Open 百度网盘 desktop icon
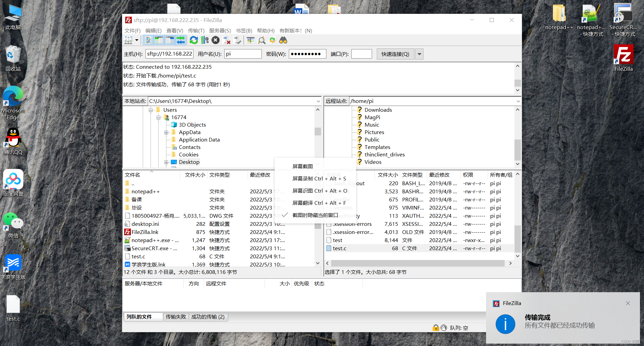 13,183
